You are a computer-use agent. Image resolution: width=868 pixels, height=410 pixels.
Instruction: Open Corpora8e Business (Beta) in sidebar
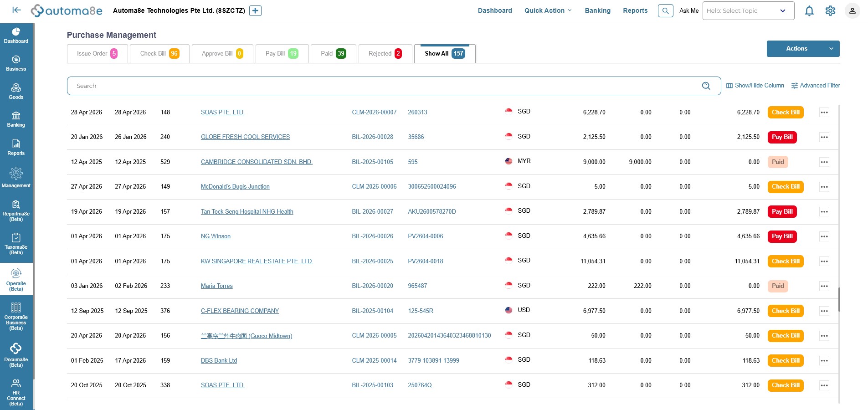(16, 317)
